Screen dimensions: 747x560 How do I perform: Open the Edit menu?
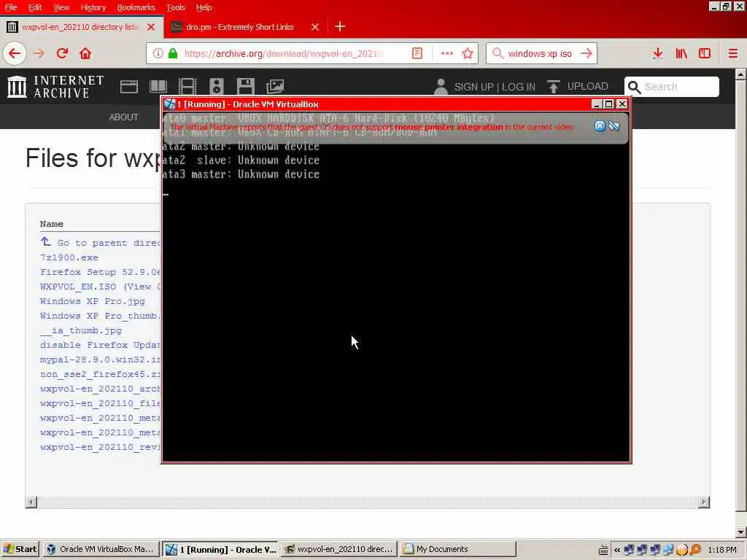click(x=35, y=7)
